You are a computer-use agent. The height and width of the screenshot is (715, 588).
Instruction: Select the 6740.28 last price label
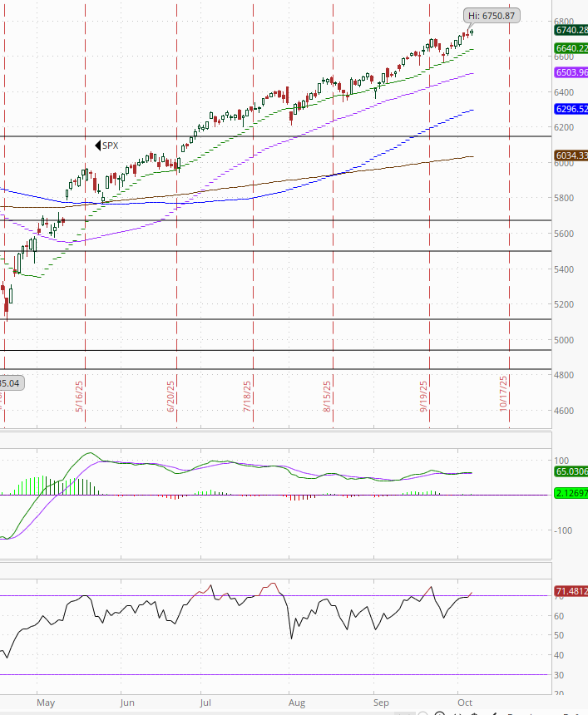(571, 30)
